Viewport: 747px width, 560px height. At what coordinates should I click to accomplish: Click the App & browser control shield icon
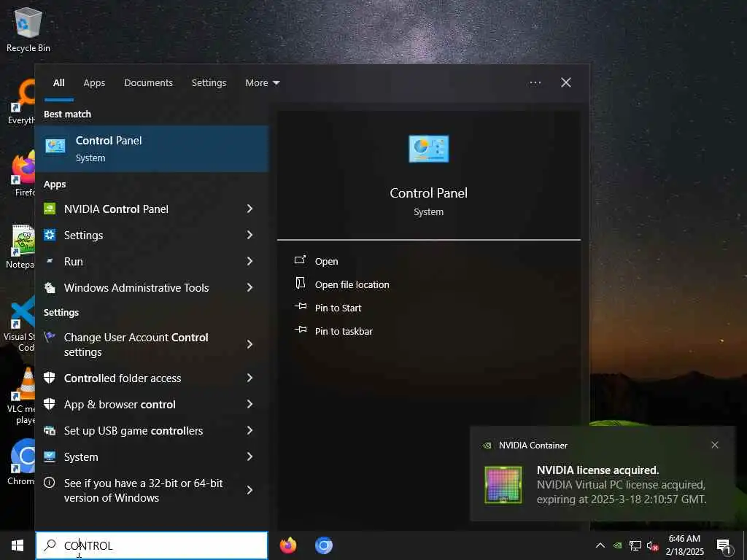coord(50,404)
